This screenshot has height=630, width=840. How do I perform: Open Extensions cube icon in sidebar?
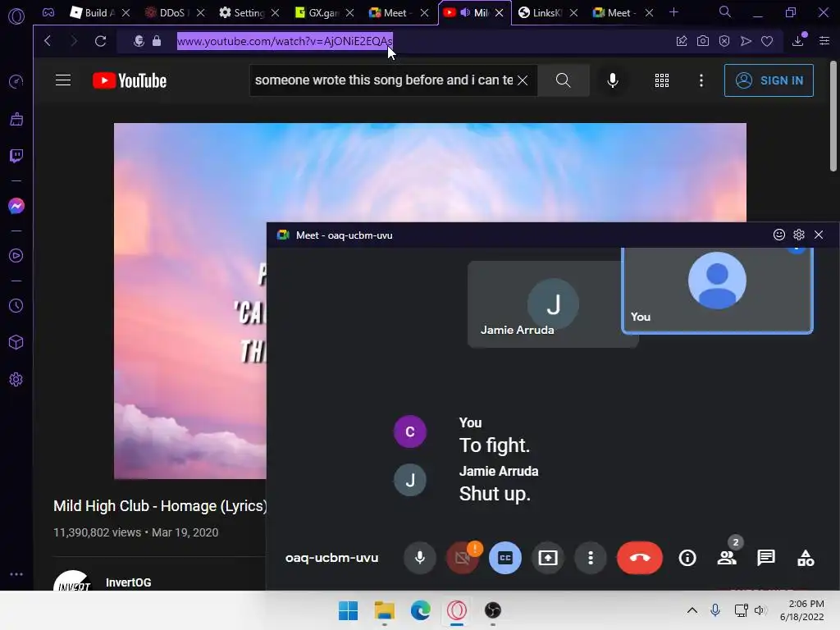(x=16, y=342)
